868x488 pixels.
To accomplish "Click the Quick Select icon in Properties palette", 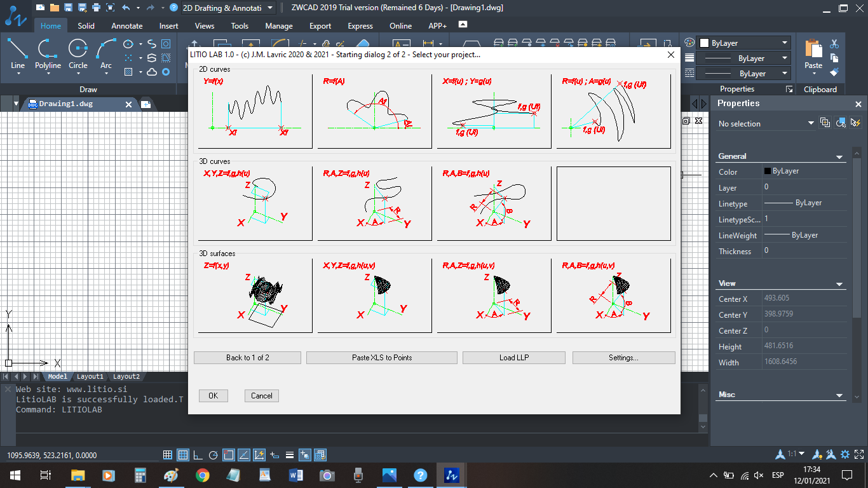I will click(856, 123).
